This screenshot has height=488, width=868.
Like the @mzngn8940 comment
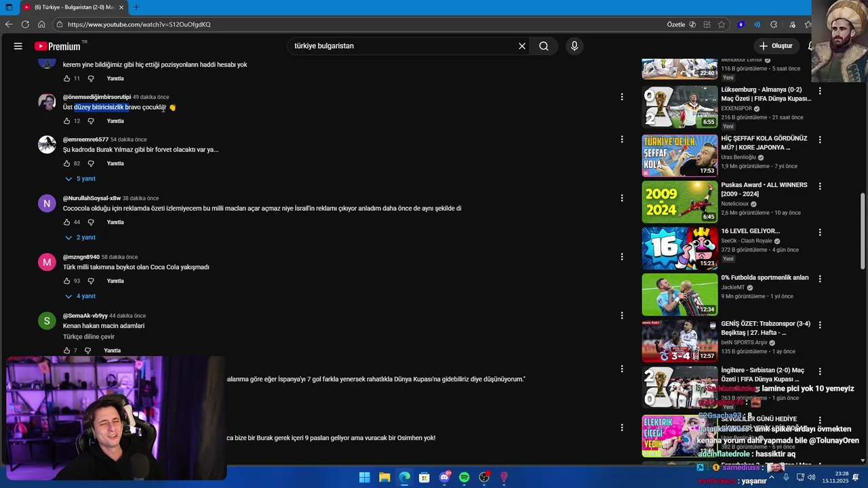[66, 281]
